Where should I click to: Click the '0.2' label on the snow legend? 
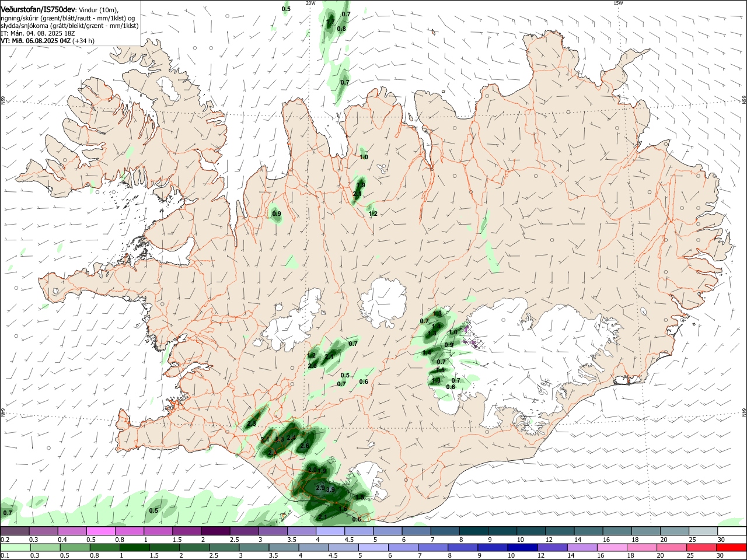click(x=5, y=540)
